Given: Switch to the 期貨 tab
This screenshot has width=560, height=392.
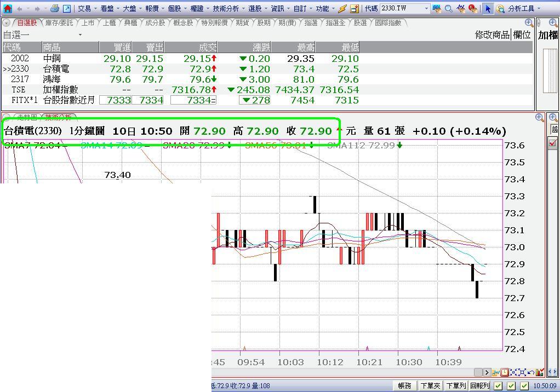Looking at the screenshot, I should click(242, 23).
